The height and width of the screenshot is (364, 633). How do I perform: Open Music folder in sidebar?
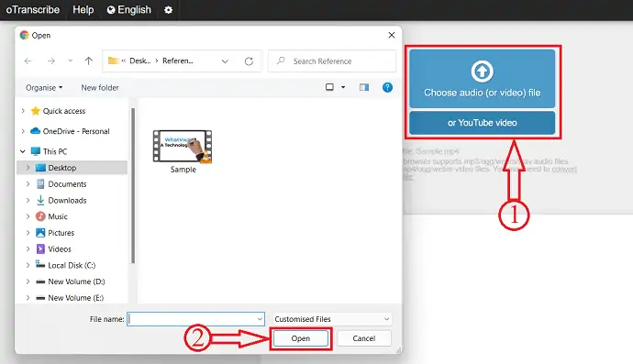pyautogui.click(x=57, y=216)
